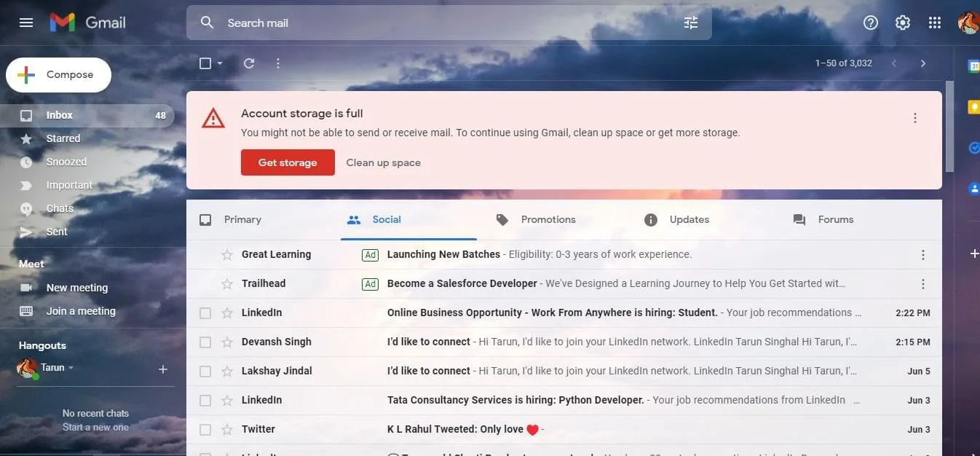Open options for Trailhead ad
980x456 pixels.
tap(923, 284)
